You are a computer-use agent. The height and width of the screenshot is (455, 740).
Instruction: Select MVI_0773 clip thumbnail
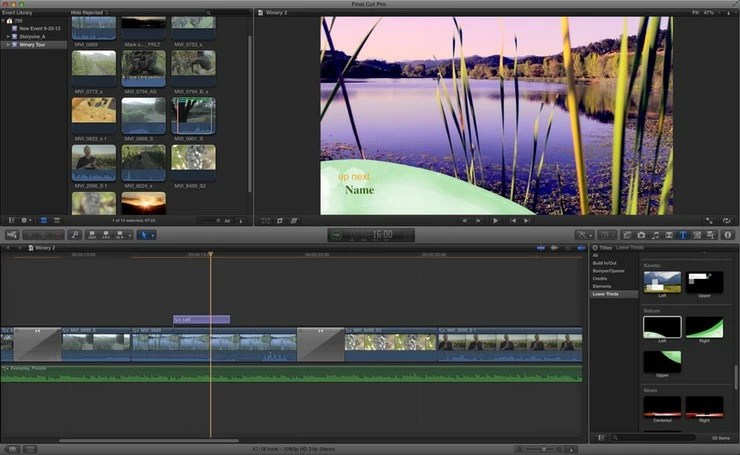click(94, 68)
